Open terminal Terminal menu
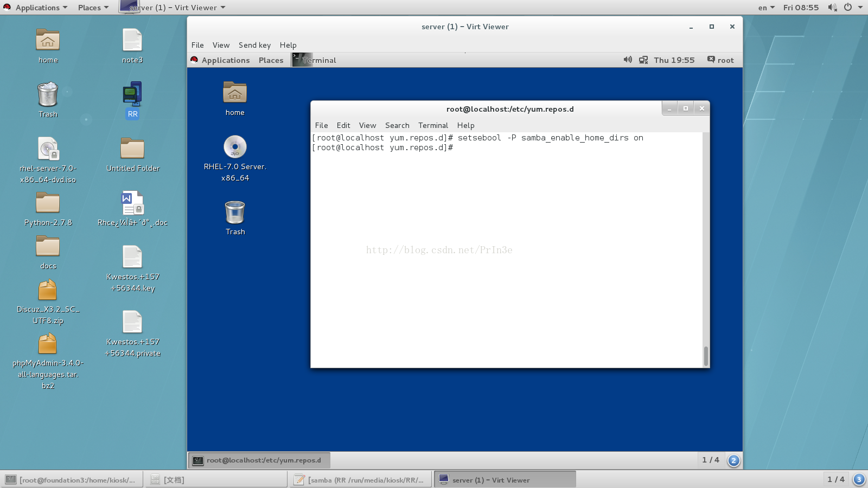Viewport: 868px width, 488px height. coord(433,125)
